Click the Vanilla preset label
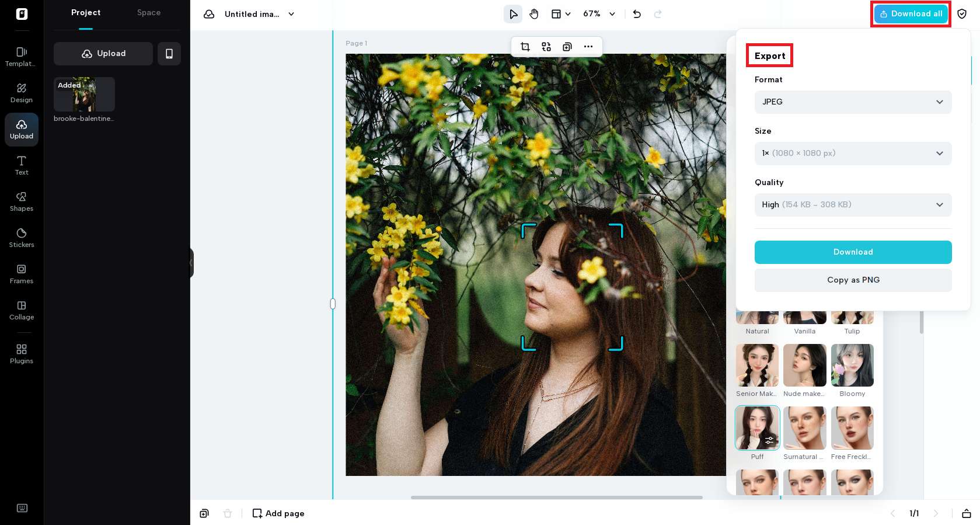Viewport: 980px width, 525px height. (805, 331)
